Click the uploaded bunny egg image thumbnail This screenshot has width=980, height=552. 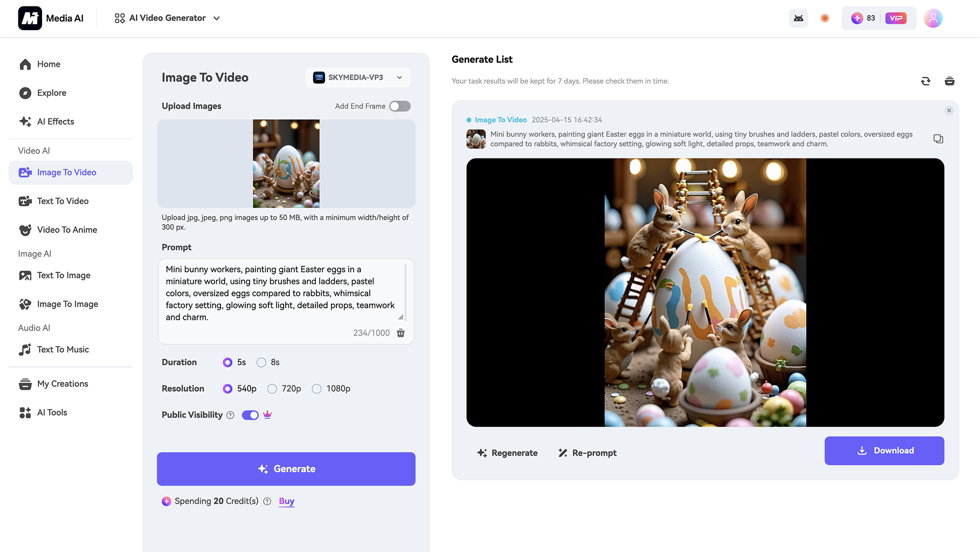[x=286, y=164]
